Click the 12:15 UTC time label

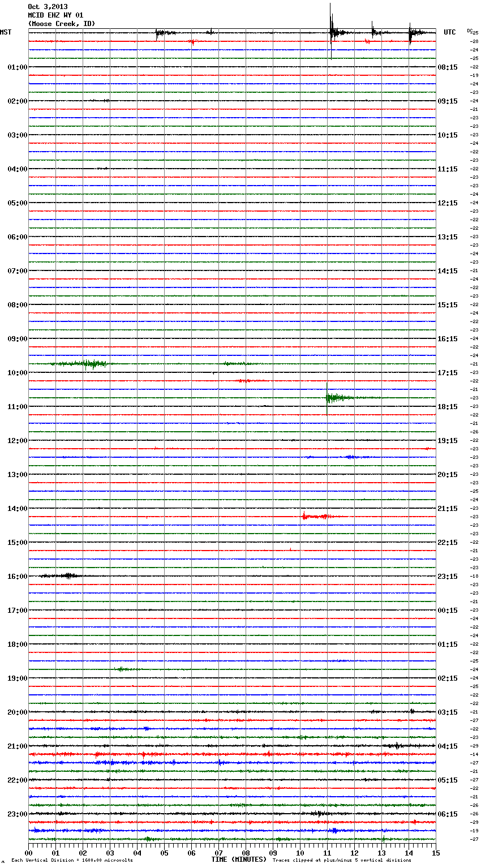448,203
